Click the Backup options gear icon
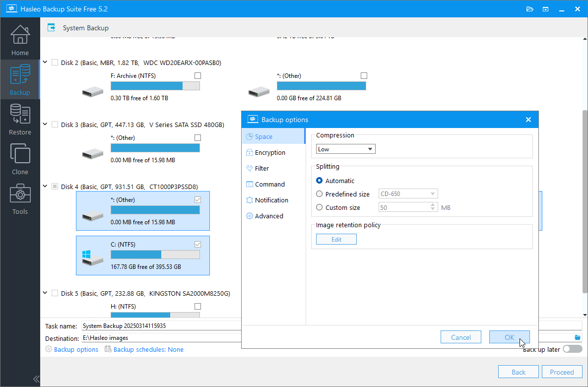Screen dimensions: 588x387 [48, 349]
